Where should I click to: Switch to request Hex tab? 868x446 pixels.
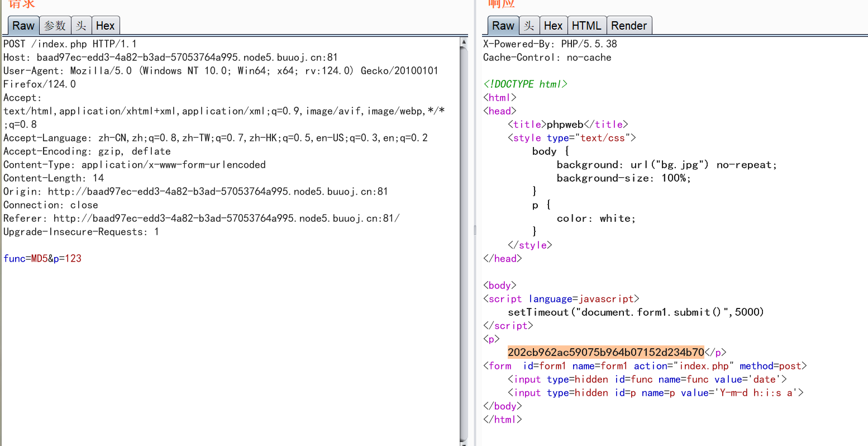(x=105, y=26)
